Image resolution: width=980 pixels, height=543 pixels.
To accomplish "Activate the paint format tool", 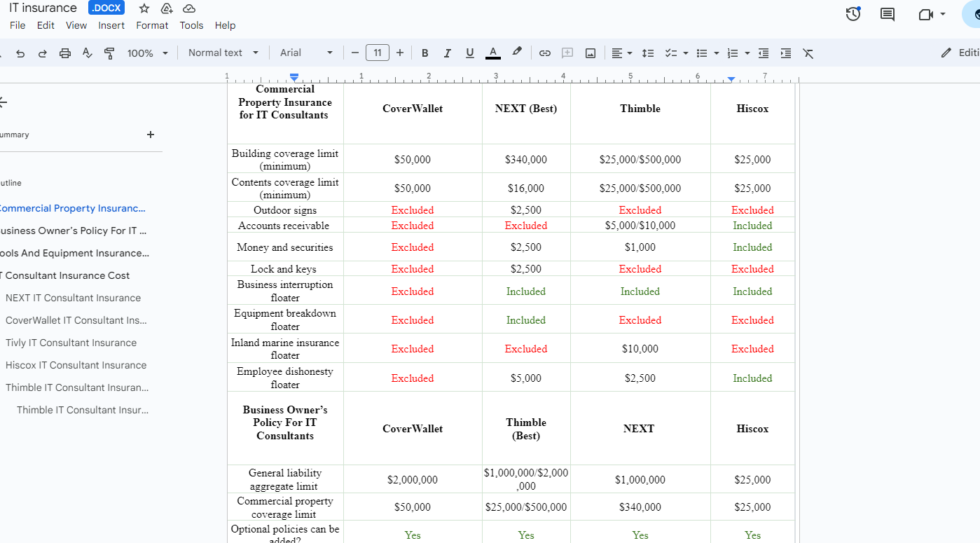I will (109, 53).
